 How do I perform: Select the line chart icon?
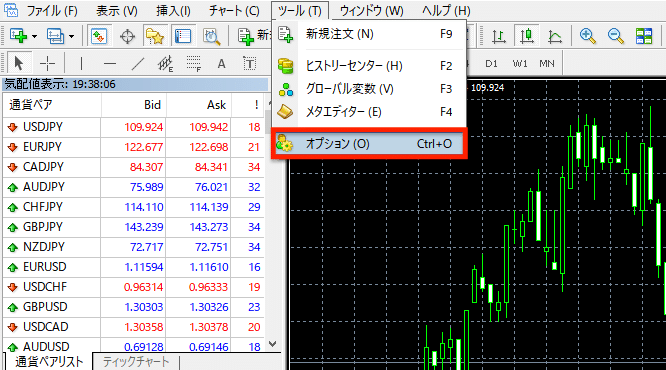point(555,36)
